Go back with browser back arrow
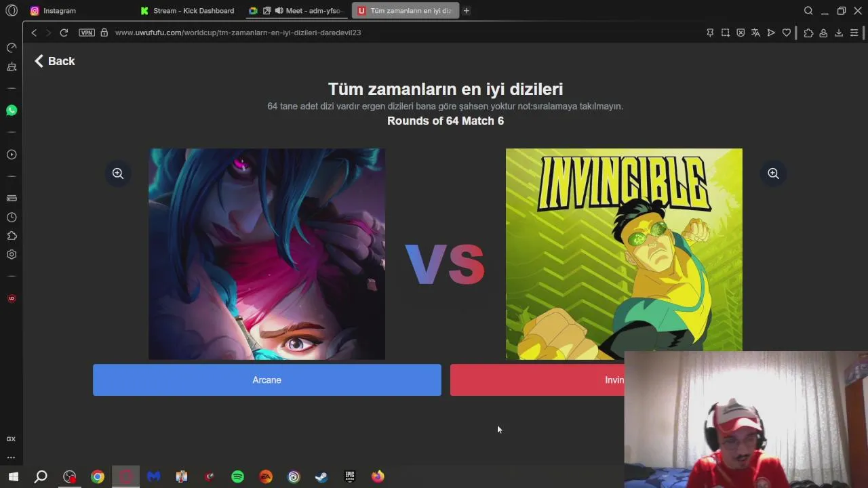868x488 pixels. coord(34,33)
